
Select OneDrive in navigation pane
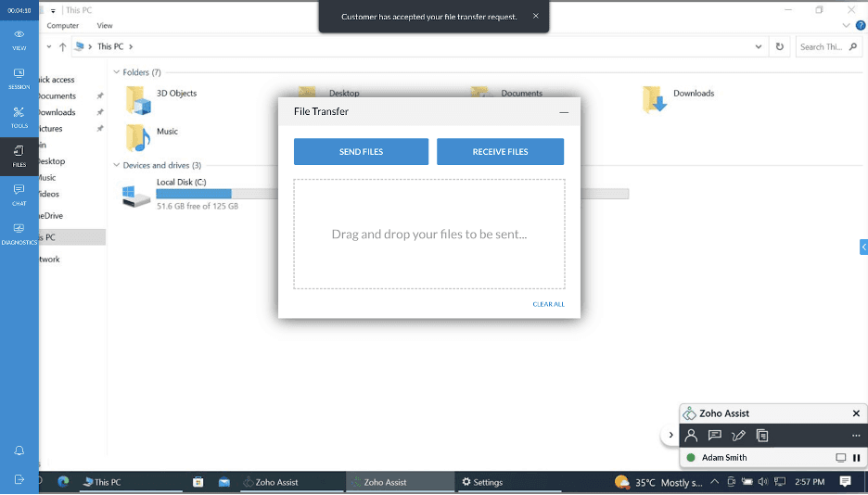coord(51,216)
